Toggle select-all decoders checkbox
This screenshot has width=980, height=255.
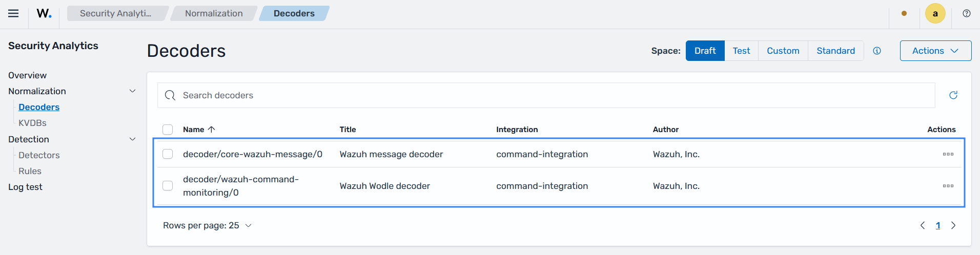click(168, 130)
